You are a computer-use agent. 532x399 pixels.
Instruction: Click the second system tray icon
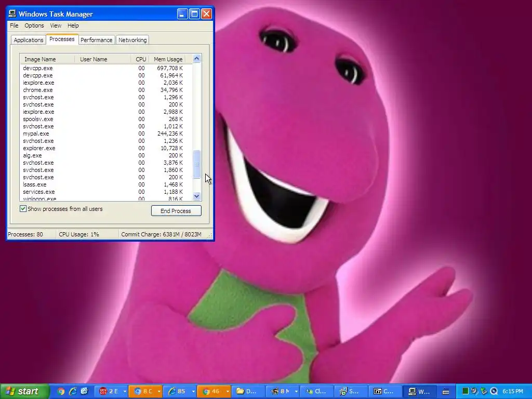click(x=475, y=391)
